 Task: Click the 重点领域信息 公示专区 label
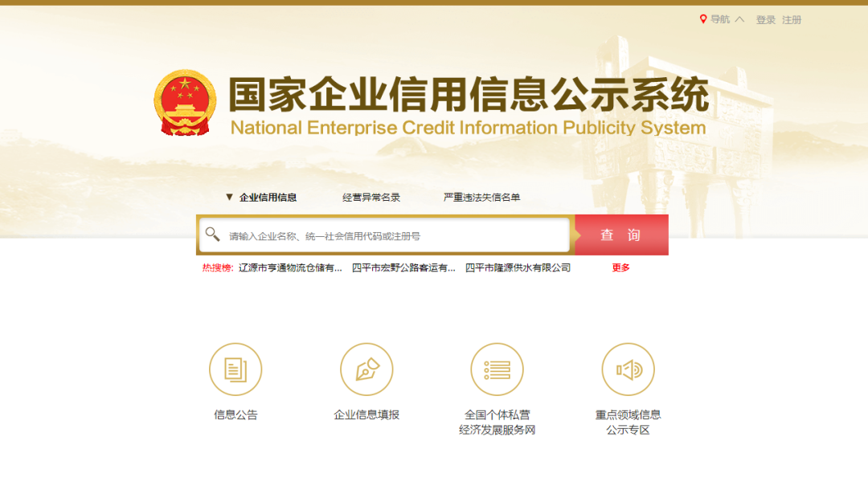pos(628,423)
